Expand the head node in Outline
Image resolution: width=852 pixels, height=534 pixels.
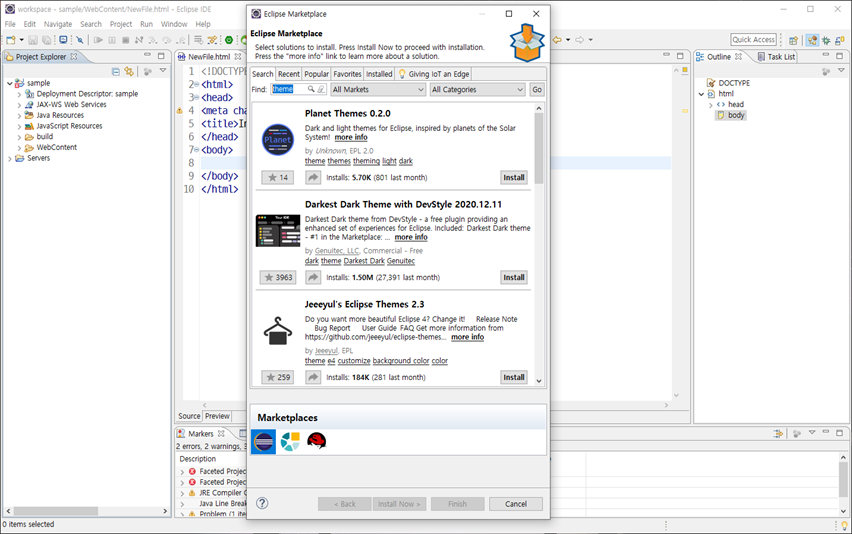[711, 105]
